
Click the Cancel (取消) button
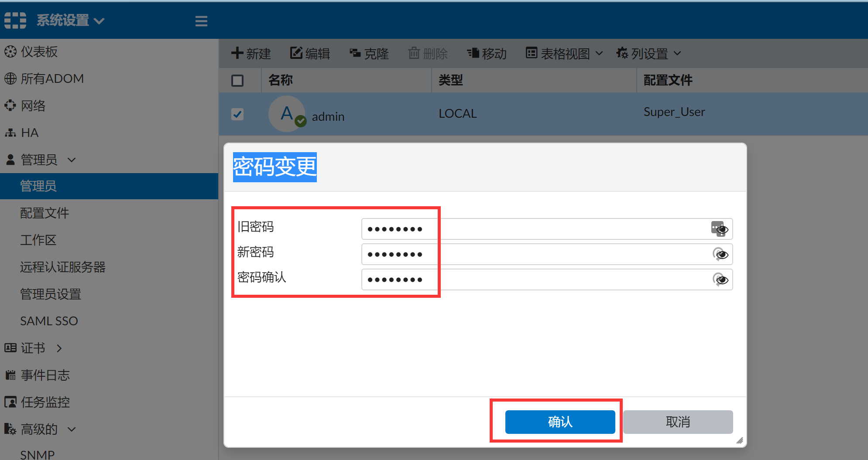click(678, 422)
